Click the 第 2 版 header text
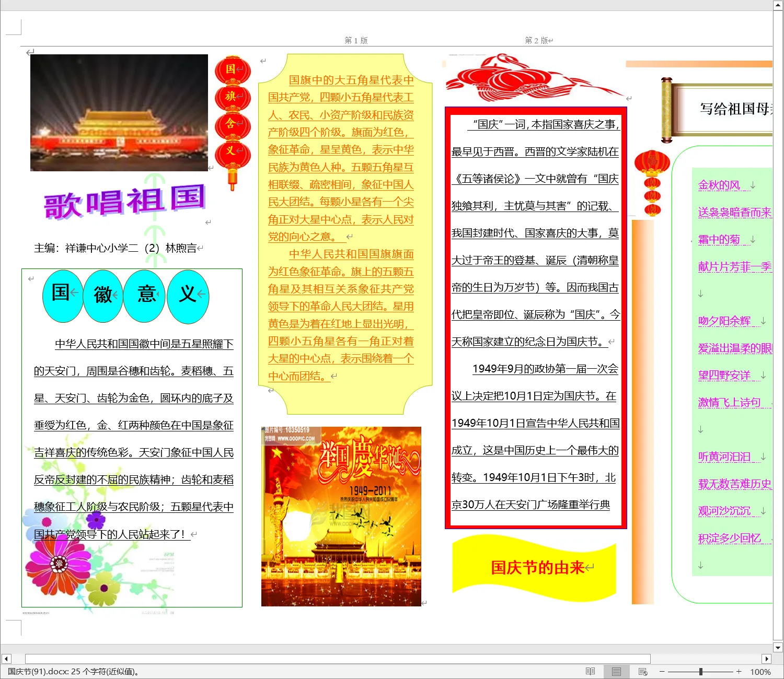 pyautogui.click(x=537, y=40)
